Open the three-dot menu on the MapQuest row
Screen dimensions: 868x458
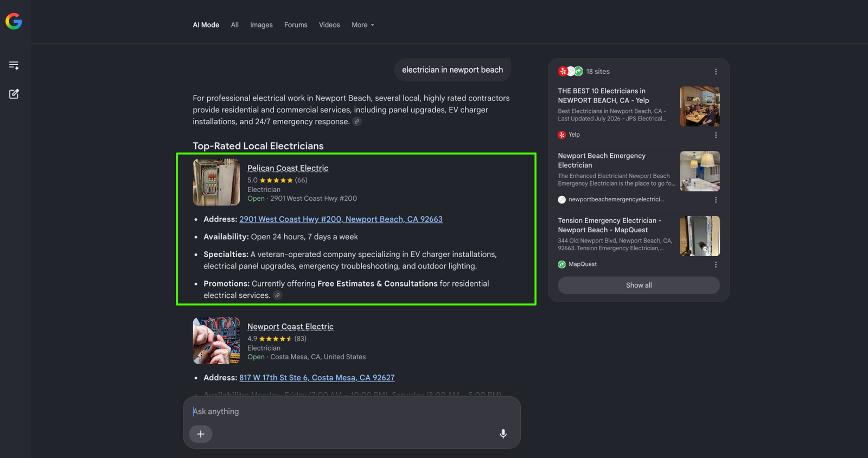coord(716,265)
